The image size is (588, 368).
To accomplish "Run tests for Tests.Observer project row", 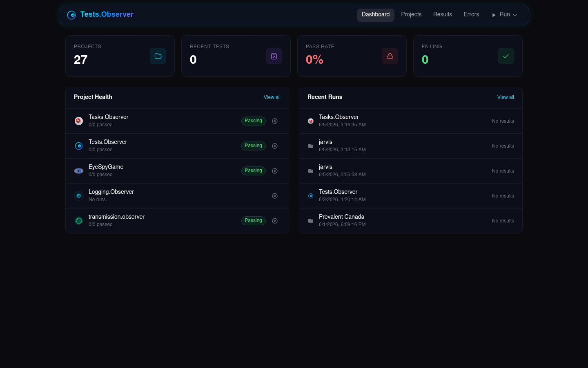I will (x=275, y=146).
